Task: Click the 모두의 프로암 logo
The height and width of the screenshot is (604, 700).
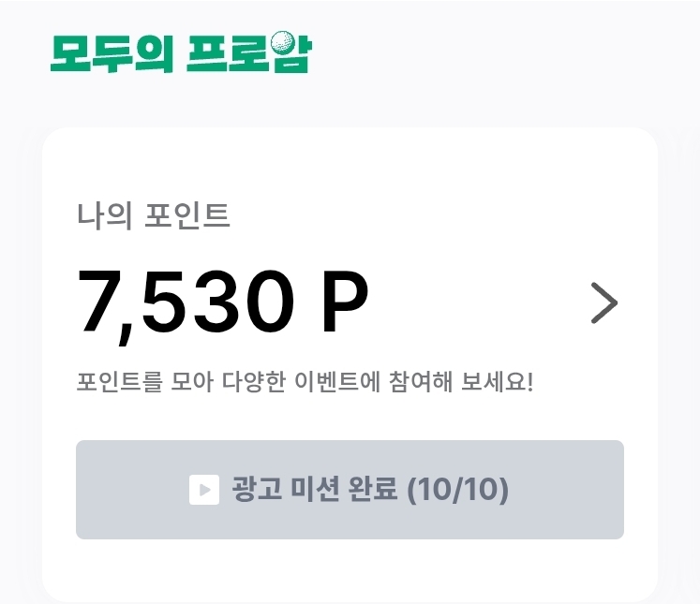Action: [180, 53]
